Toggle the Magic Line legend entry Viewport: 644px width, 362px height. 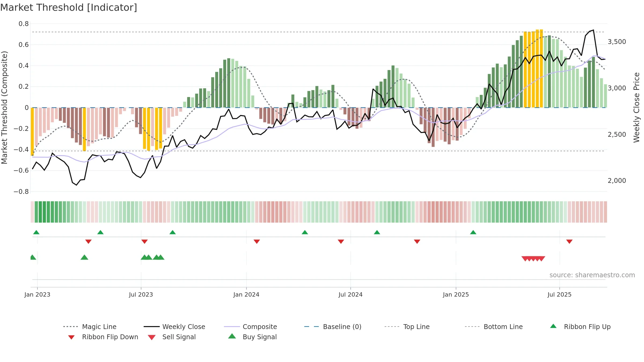tap(90, 327)
